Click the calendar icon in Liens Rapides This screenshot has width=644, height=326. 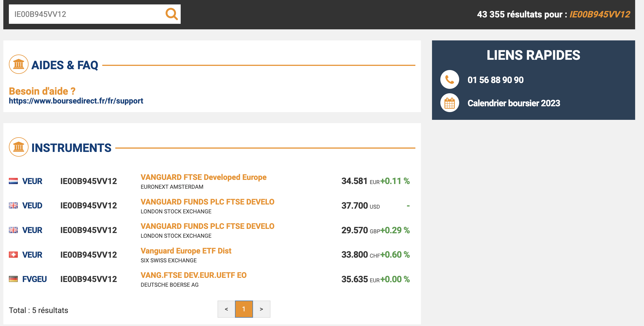449,103
